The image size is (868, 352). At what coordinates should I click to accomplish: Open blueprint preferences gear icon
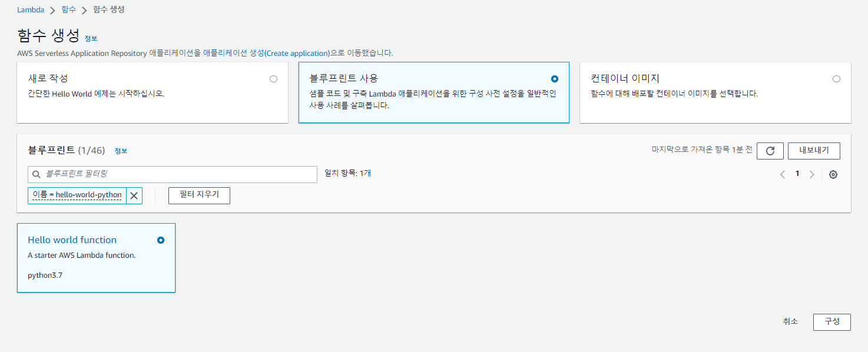coord(833,174)
